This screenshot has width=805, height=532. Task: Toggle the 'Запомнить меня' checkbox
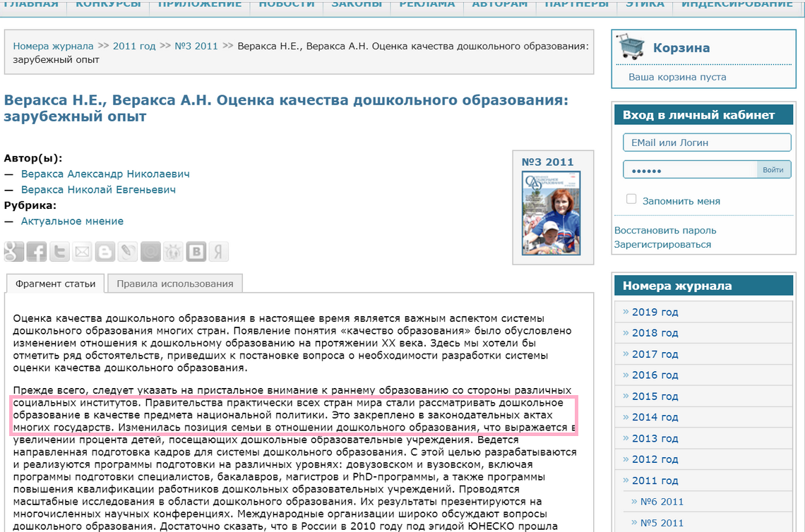tap(631, 200)
